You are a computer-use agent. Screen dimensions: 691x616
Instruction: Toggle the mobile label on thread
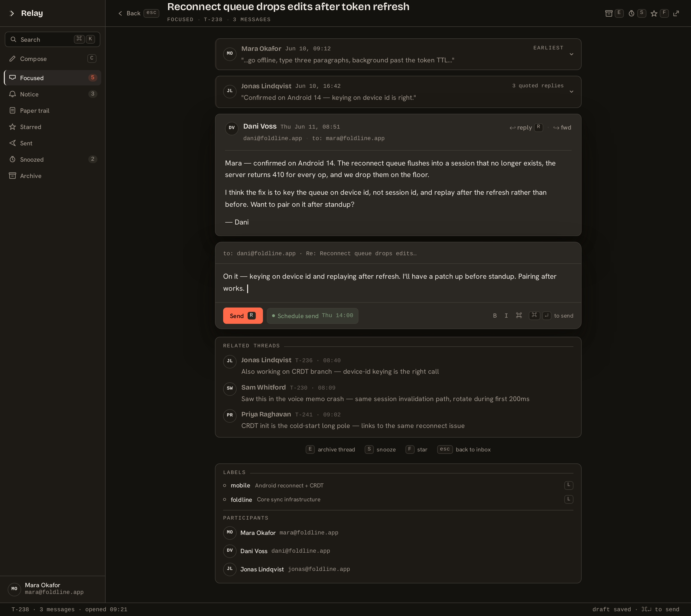coord(398,485)
